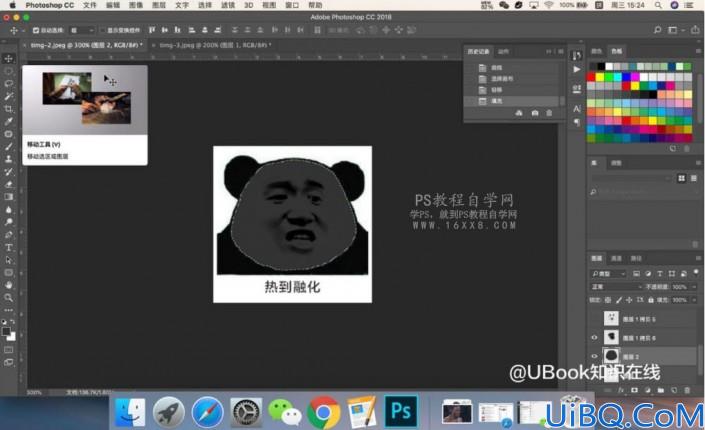The image size is (705, 430).
Task: Show the 图层 1 拷贝 5 layer
Action: click(594, 318)
